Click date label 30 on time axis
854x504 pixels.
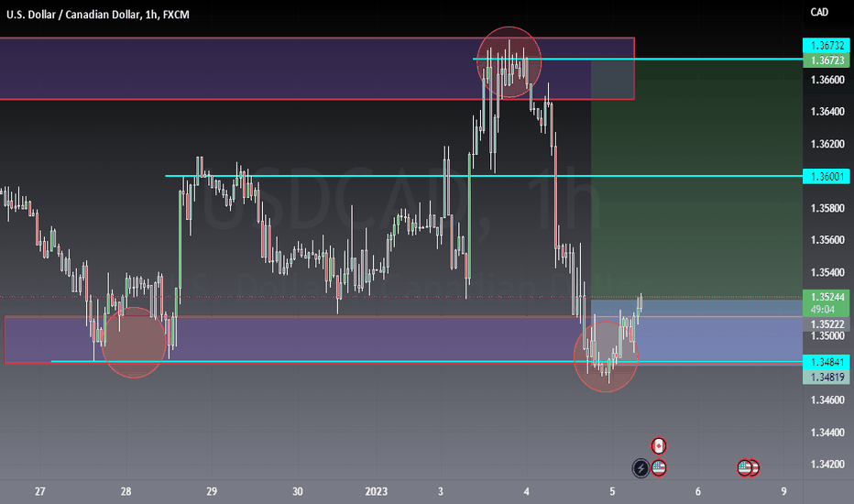pos(298,491)
